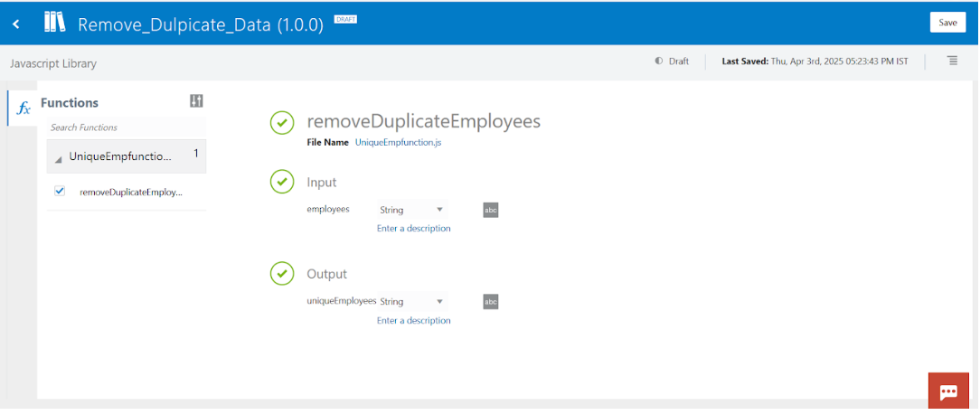Click Enter a description under employees

(413, 229)
